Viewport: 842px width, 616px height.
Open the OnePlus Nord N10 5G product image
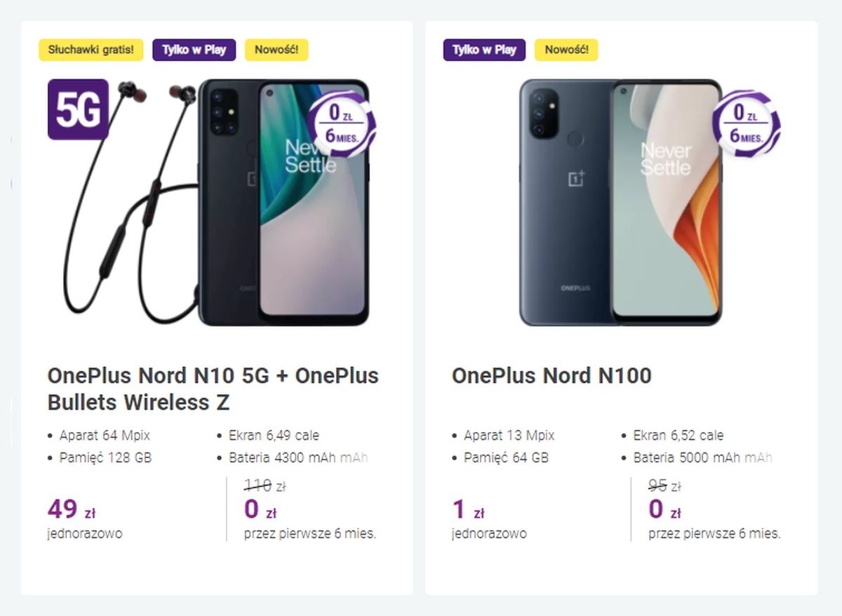(283, 203)
